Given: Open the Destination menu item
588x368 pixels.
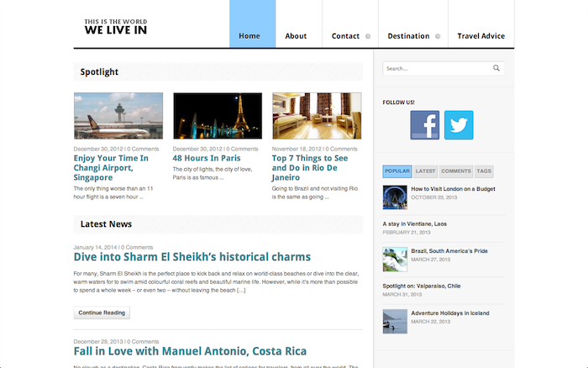Looking at the screenshot, I should (x=408, y=36).
